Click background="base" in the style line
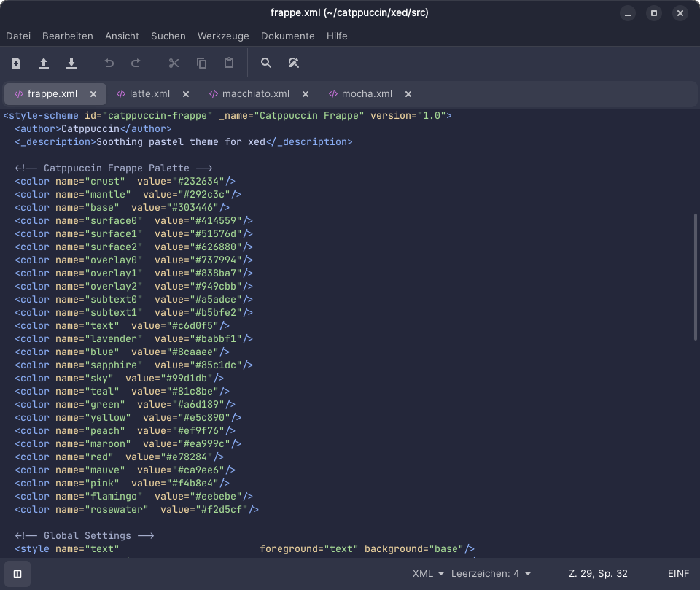The width and height of the screenshot is (700, 590). tap(414, 549)
